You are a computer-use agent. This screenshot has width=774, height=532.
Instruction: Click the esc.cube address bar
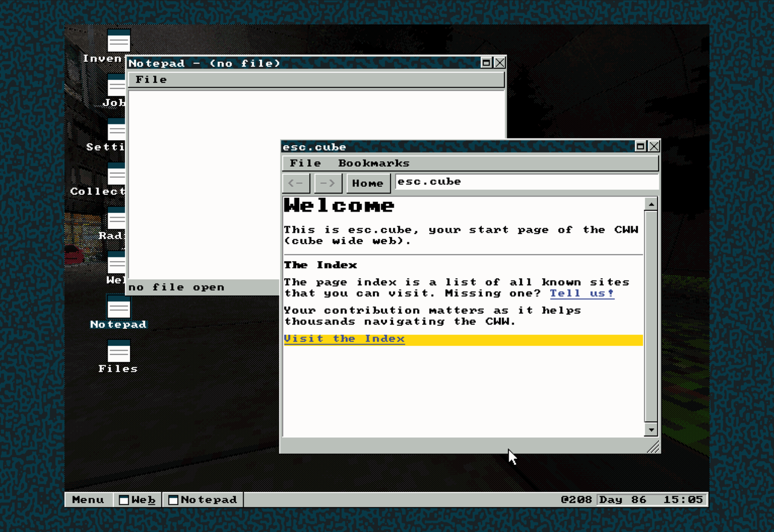(x=527, y=182)
